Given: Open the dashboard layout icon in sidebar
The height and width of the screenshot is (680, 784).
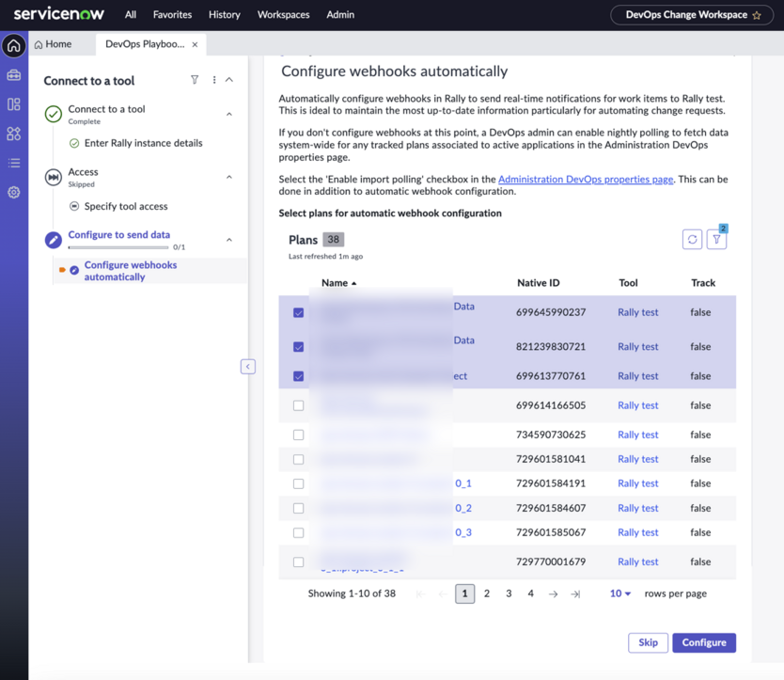Looking at the screenshot, I should tap(14, 104).
